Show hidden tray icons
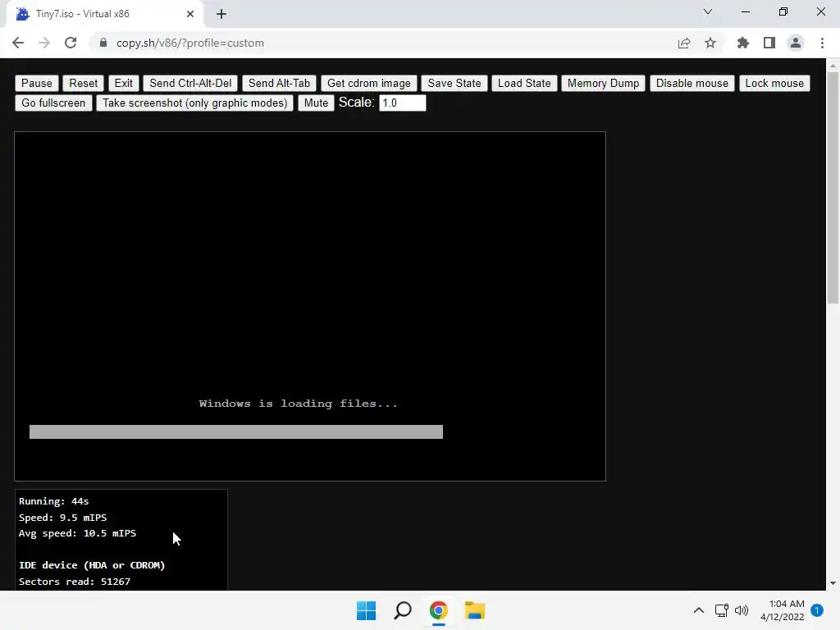840x630 pixels. pyautogui.click(x=699, y=610)
